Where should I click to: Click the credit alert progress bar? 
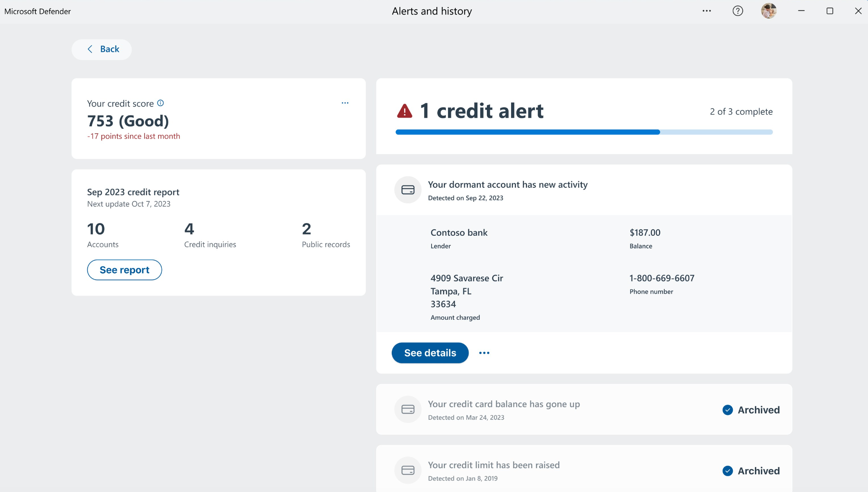584,132
